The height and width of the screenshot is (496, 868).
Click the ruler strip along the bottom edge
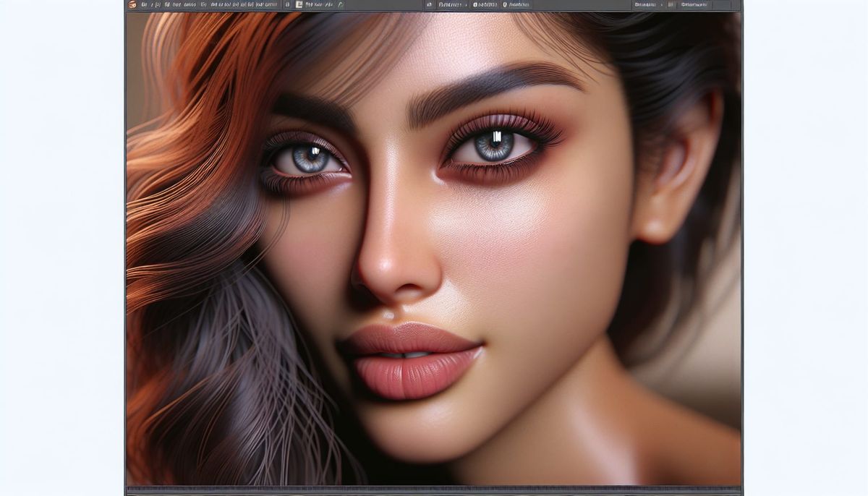tap(434, 490)
